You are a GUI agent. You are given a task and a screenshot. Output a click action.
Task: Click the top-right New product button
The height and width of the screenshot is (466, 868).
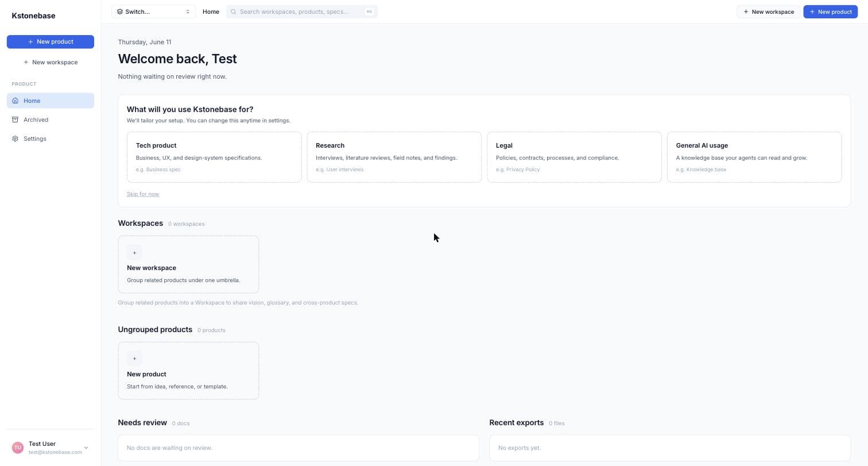coord(830,11)
